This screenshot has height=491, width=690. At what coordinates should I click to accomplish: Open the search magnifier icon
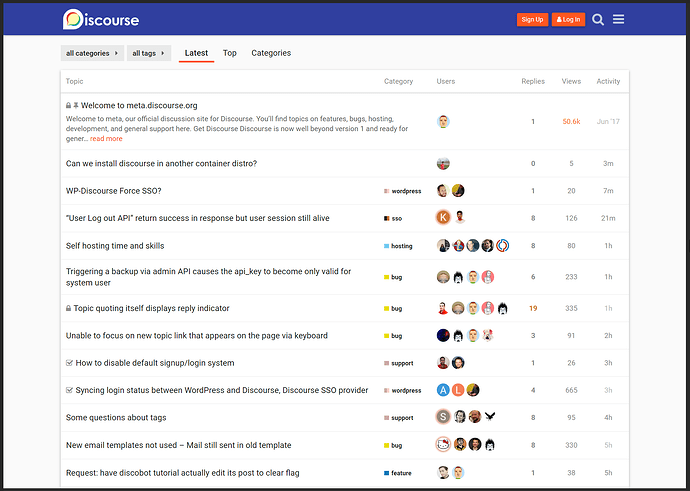(598, 19)
